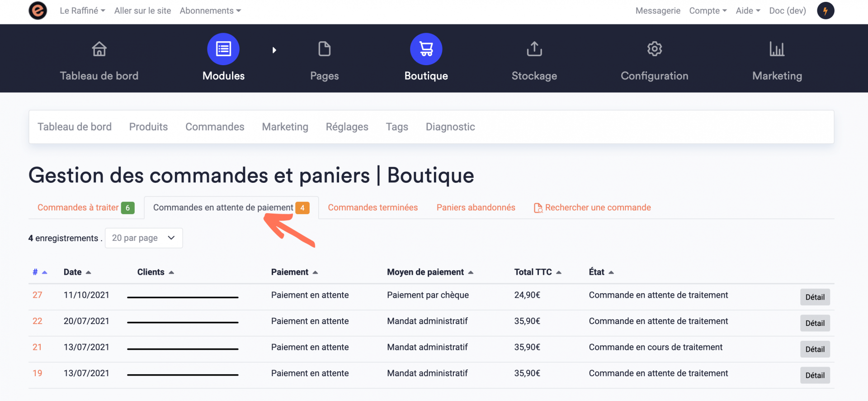The image size is (868, 401).
Task: Open the Commandes terminées tab
Action: tap(373, 208)
